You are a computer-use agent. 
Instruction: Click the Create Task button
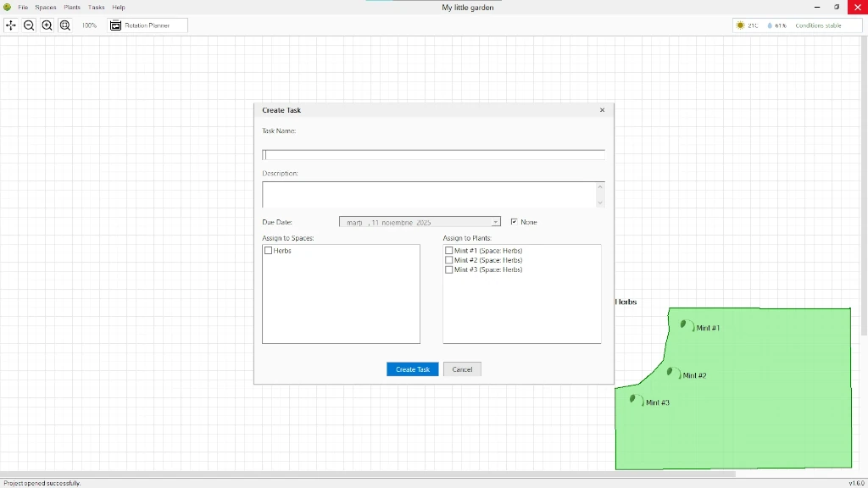[412, 369]
